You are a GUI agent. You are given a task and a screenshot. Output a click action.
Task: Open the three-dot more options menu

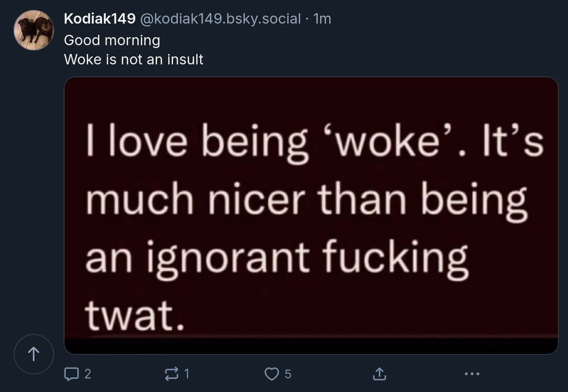[471, 375]
